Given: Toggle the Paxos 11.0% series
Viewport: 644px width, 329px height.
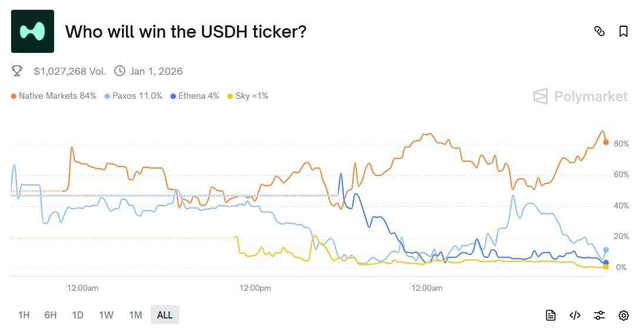Looking at the screenshot, I should 133,96.
